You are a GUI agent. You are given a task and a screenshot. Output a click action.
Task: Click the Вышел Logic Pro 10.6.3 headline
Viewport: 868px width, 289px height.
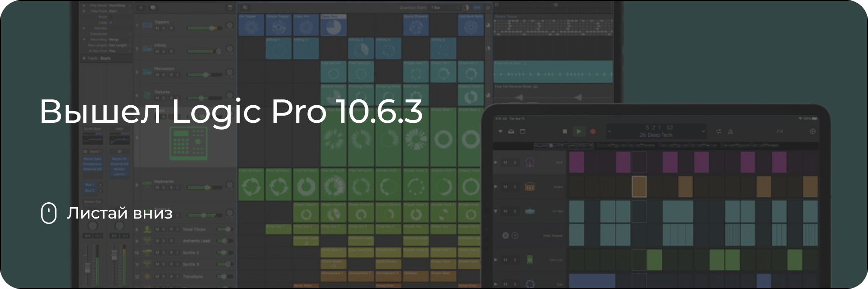click(231, 111)
